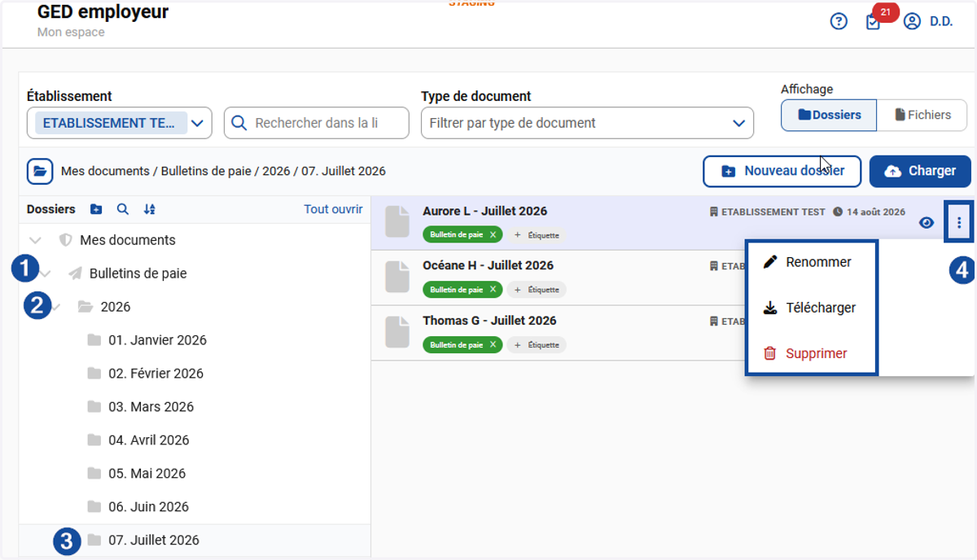This screenshot has width=977, height=560.
Task: Add an Étiquette to Thomas G document
Action: click(537, 345)
